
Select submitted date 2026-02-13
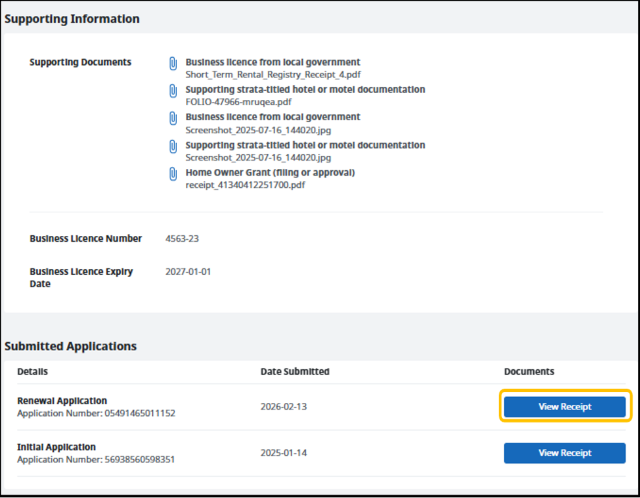(x=284, y=407)
